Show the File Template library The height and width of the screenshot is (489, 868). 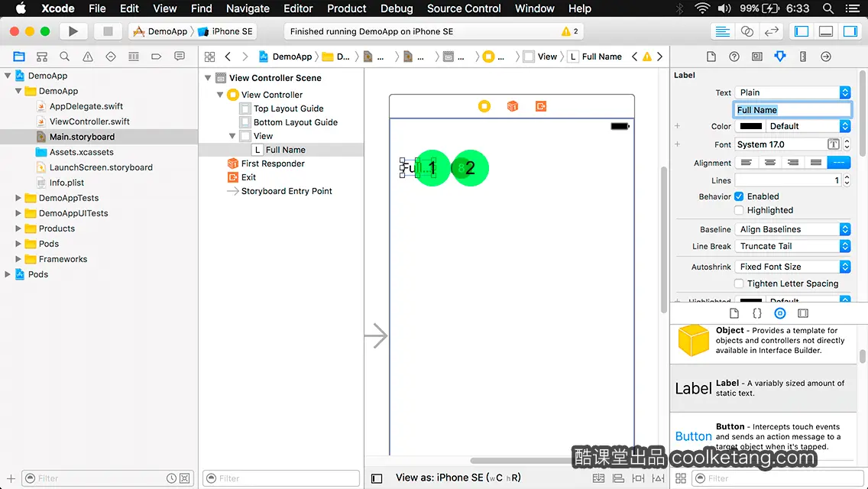(x=734, y=313)
